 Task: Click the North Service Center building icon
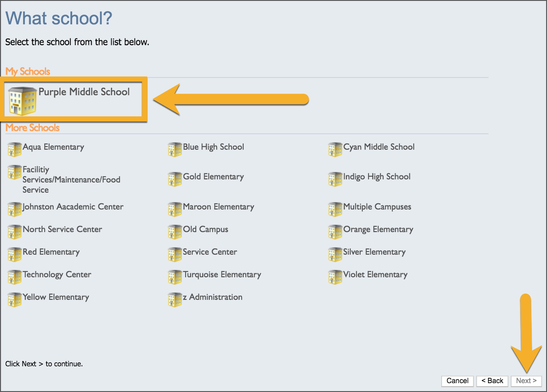[15, 232]
